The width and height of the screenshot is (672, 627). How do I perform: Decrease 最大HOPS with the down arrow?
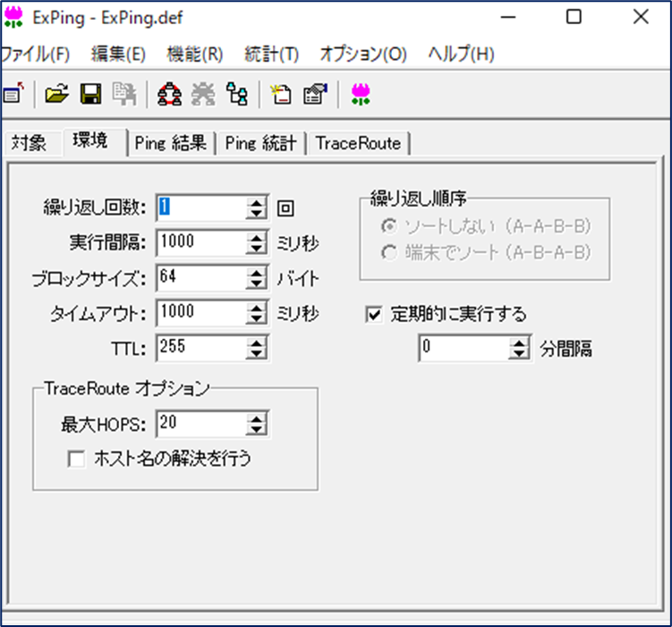click(257, 430)
